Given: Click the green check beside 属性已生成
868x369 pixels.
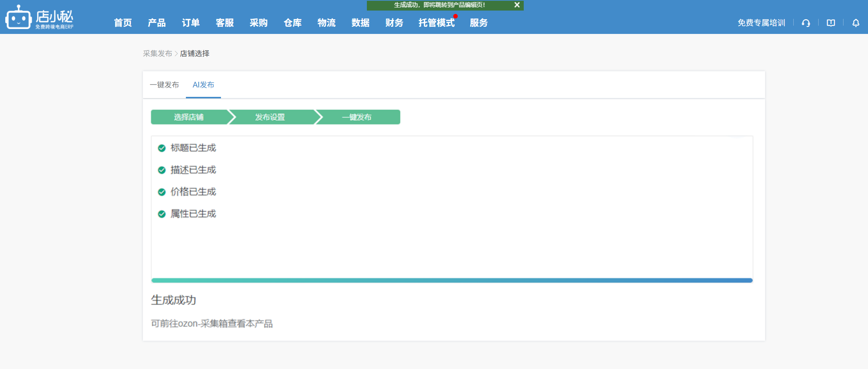Looking at the screenshot, I should click(162, 214).
